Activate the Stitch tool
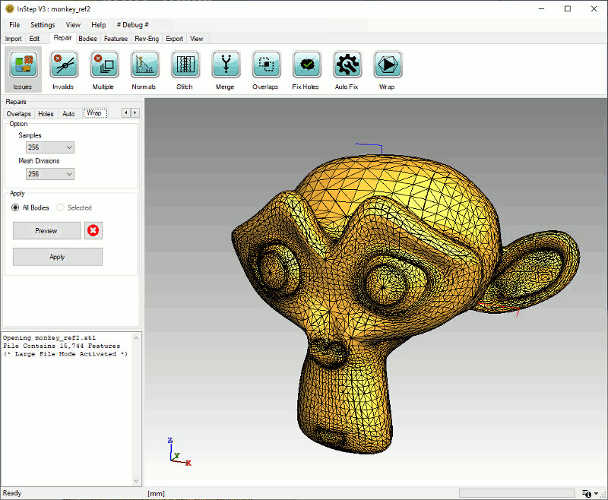The image size is (608, 500). tap(184, 66)
